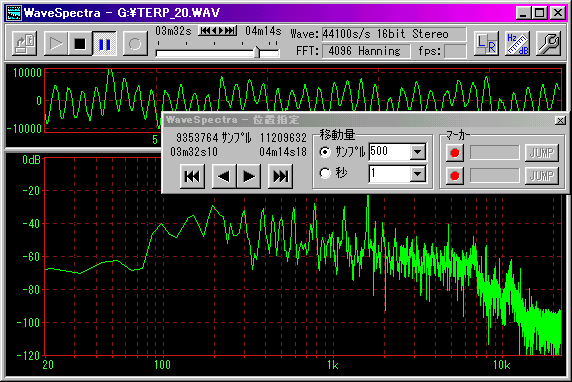Screen dimensions: 572x382
Task: Jump to end in the position dialog
Action: click(280, 176)
